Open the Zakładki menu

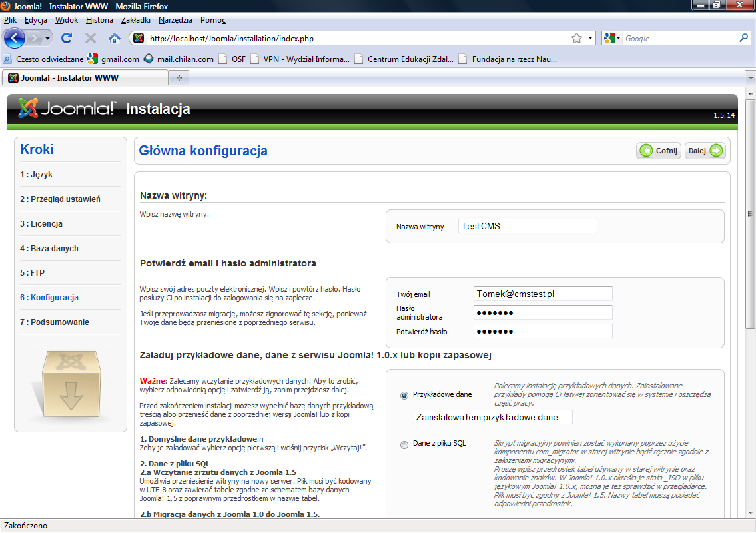tap(135, 20)
